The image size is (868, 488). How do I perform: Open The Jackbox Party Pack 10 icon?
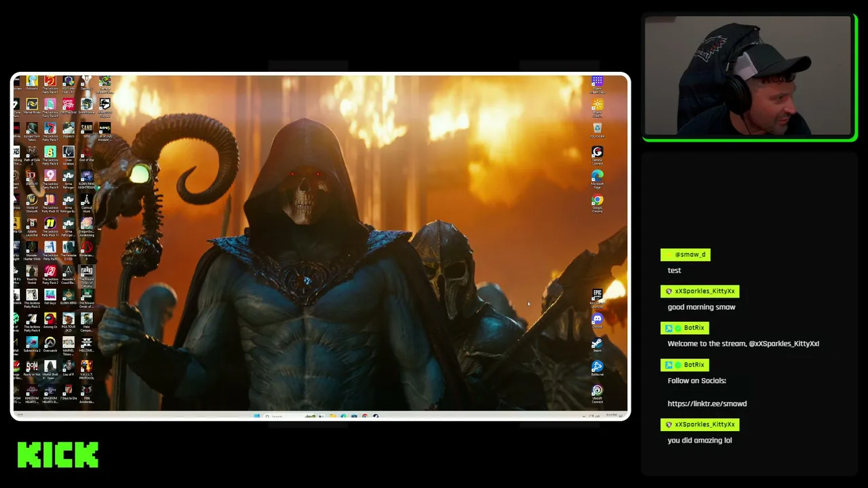pyautogui.click(x=50, y=202)
